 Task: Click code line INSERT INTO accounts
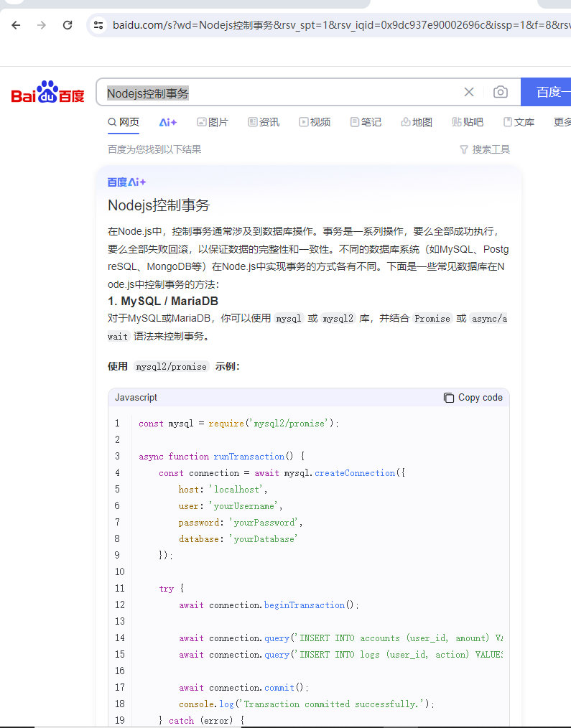[340, 638]
